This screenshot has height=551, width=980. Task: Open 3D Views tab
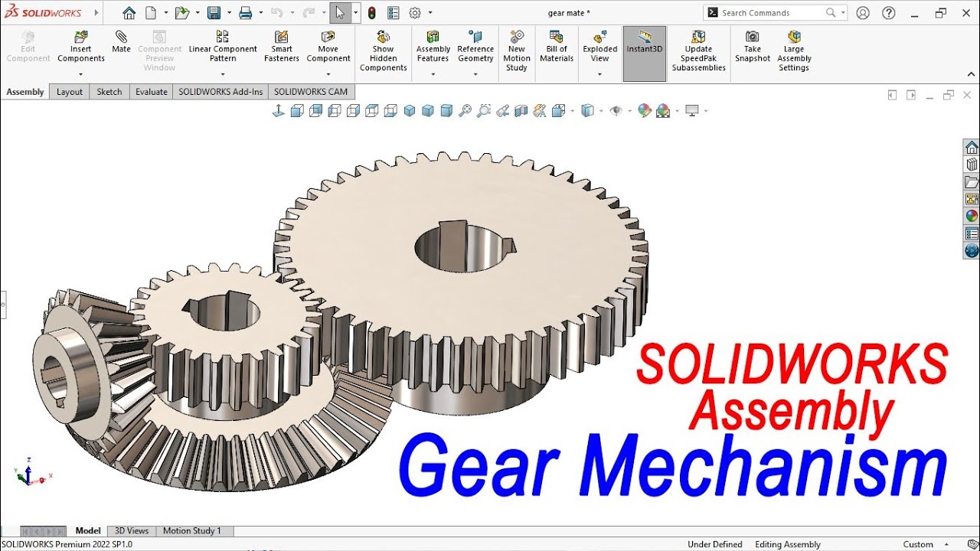[132, 530]
